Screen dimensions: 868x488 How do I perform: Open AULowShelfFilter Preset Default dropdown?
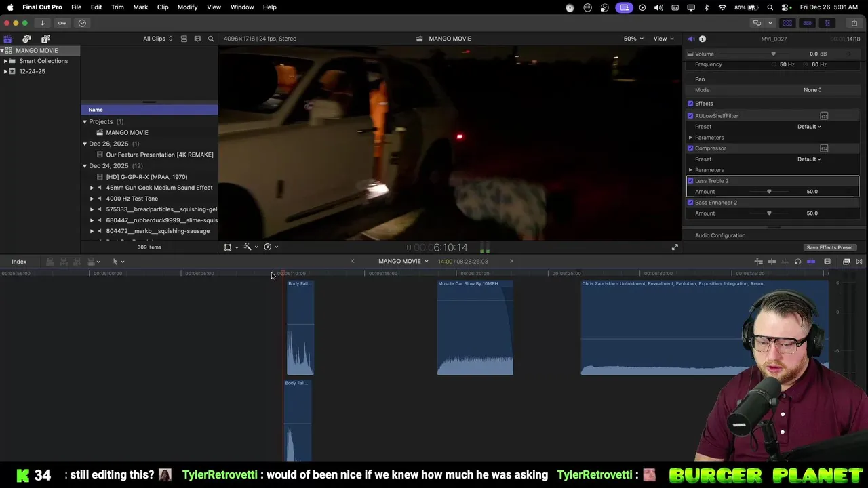[x=809, y=127]
